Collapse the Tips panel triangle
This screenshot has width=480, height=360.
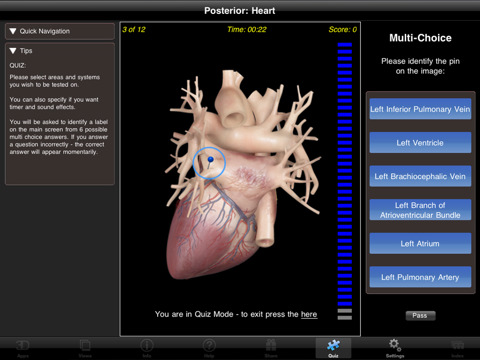(x=13, y=51)
